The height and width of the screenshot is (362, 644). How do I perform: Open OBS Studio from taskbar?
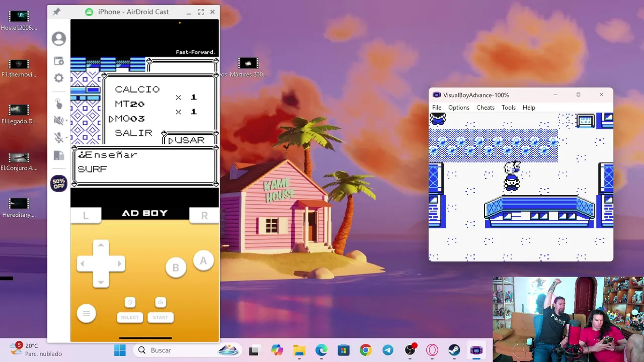411,350
